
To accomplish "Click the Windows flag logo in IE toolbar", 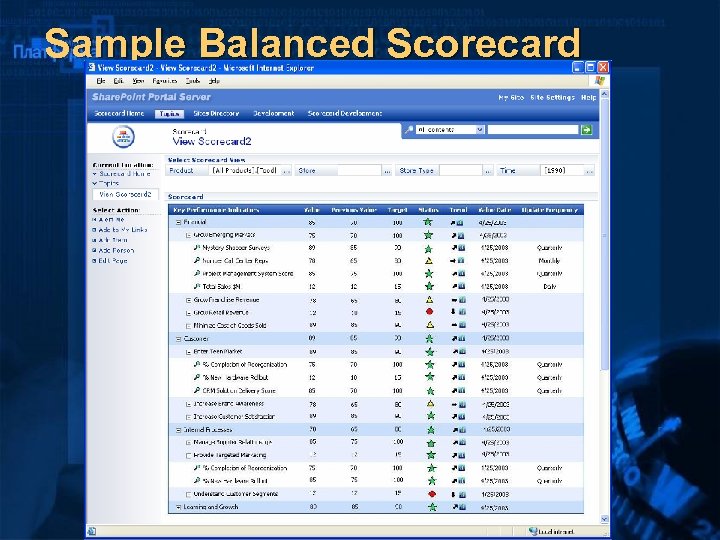I will 600,81.
